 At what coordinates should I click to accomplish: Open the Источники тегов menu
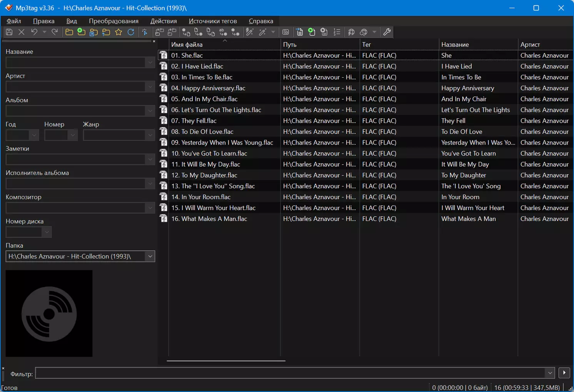click(213, 21)
